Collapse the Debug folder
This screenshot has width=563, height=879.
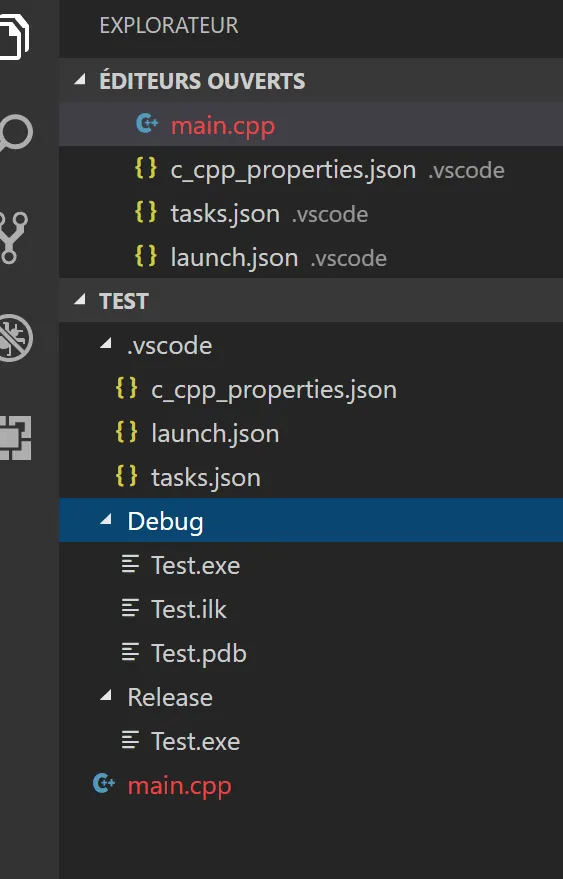click(105, 521)
